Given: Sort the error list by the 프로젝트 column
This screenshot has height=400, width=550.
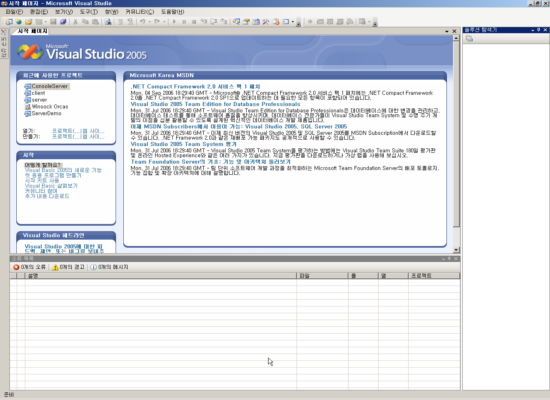Looking at the screenshot, I should point(434,276).
